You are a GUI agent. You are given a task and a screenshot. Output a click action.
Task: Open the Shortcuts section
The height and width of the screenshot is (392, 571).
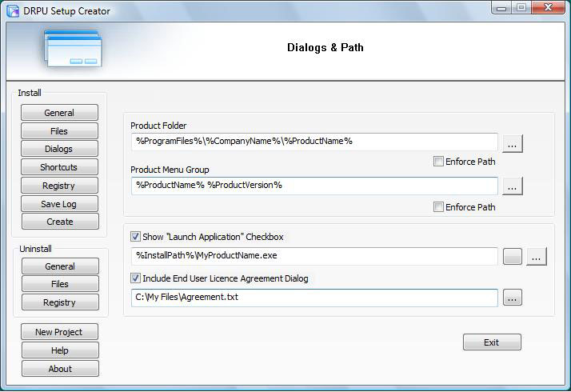pos(59,167)
